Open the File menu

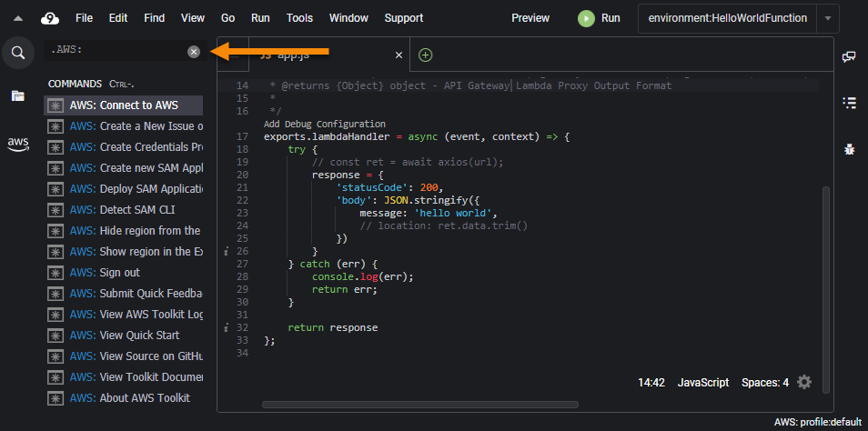click(x=84, y=18)
